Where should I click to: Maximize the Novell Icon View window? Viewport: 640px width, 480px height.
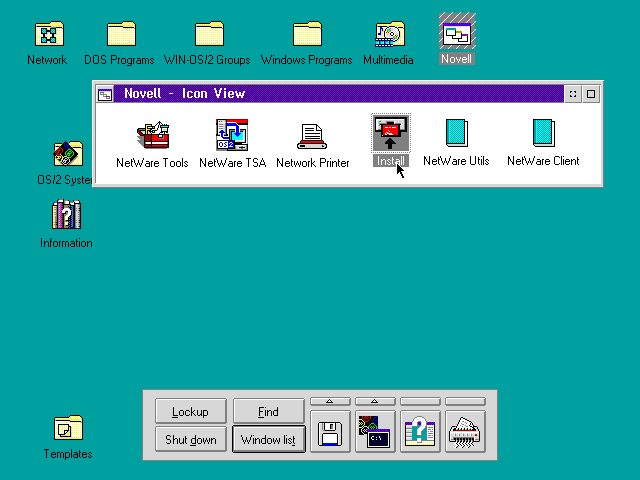coord(591,94)
